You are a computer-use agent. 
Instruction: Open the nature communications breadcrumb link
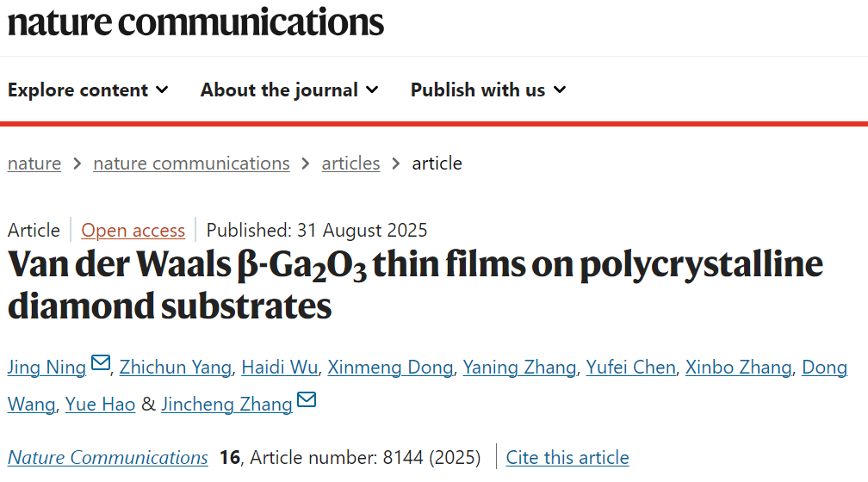tap(191, 164)
